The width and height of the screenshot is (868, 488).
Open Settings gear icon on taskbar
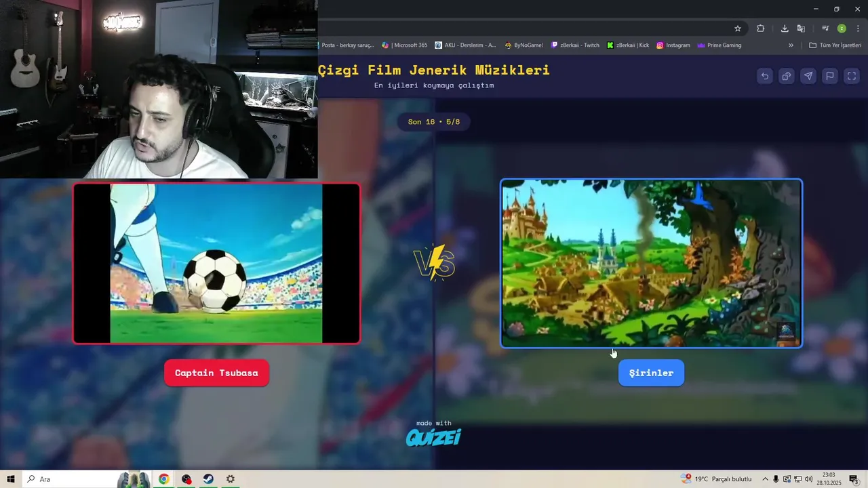click(231, 479)
